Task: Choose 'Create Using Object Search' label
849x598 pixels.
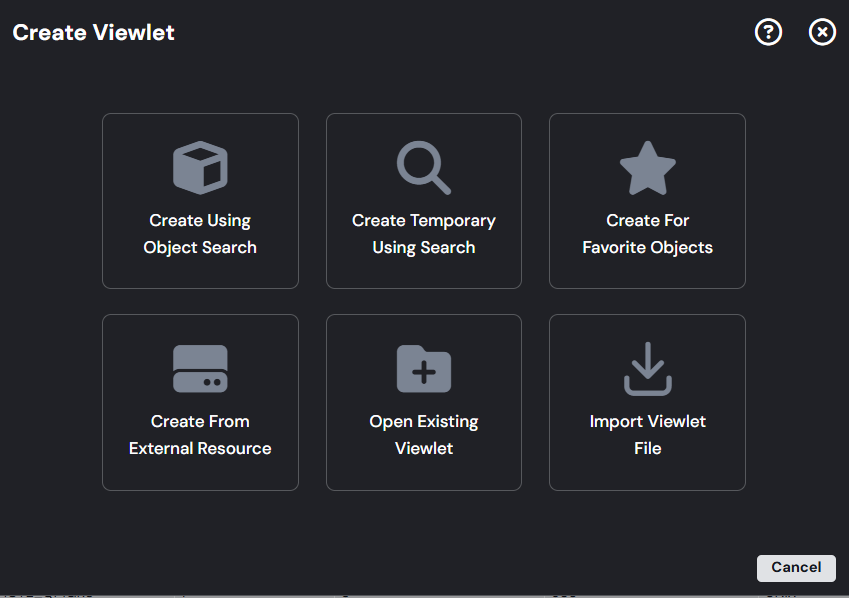Action: tap(200, 234)
